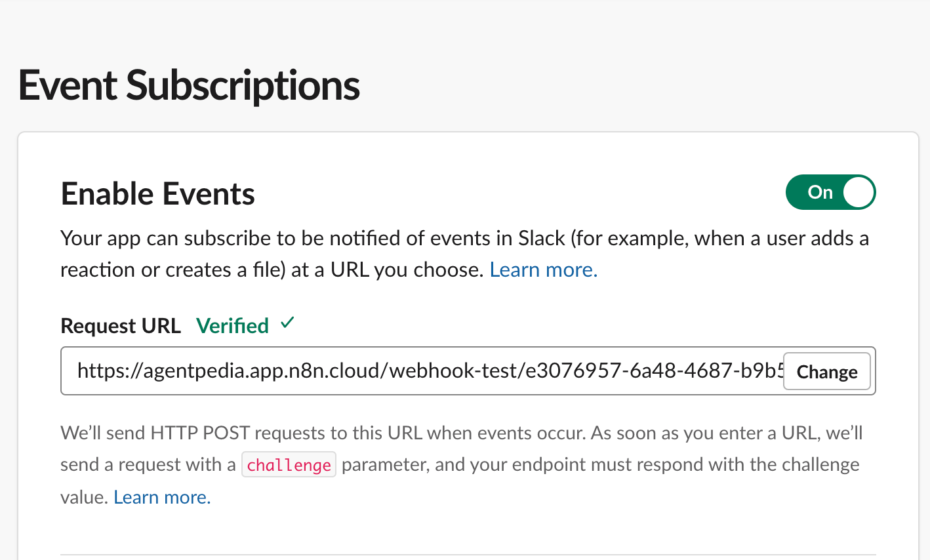The width and height of the screenshot is (930, 560).
Task: Click the "On" label inside the switch
Action: [820, 192]
